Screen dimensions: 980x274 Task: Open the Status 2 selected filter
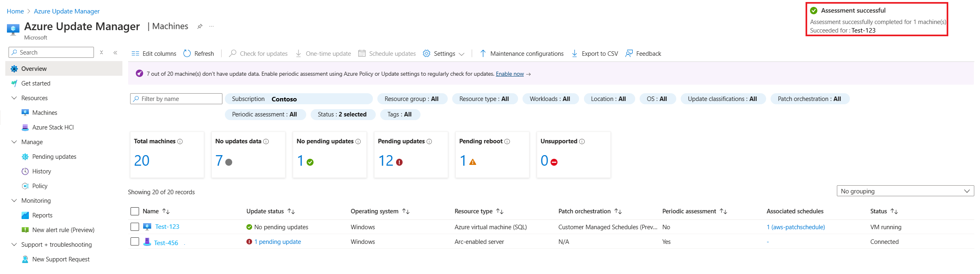[x=342, y=115]
